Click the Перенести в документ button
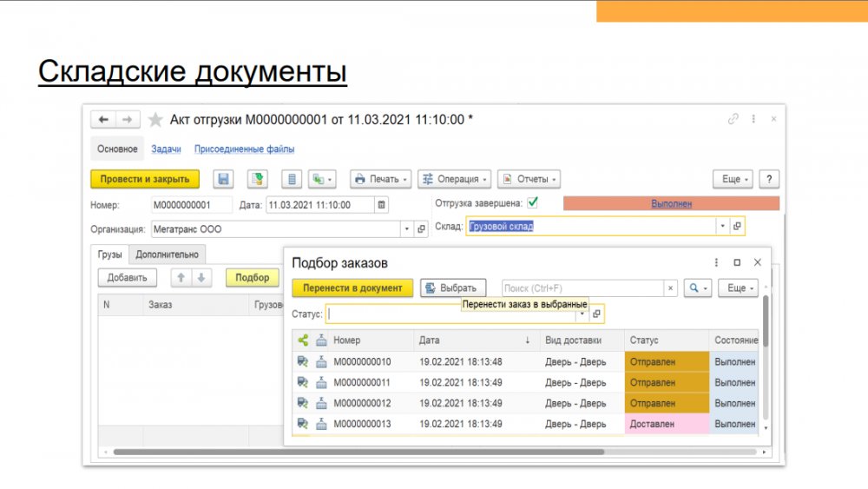Viewport: 868px width, 489px height. point(352,287)
